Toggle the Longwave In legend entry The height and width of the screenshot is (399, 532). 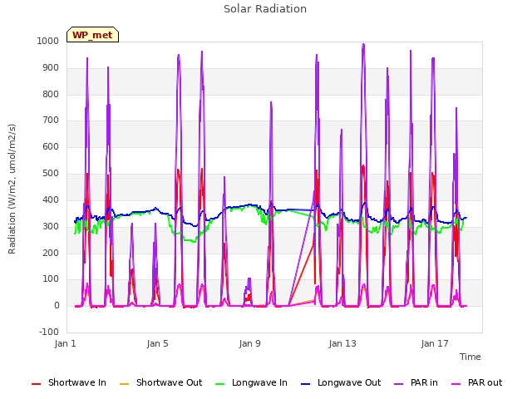[x=251, y=382]
